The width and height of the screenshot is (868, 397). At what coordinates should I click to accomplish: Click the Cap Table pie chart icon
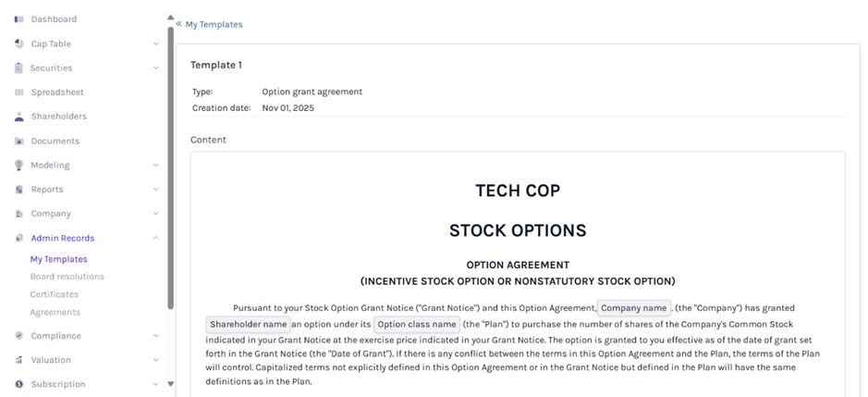(19, 43)
